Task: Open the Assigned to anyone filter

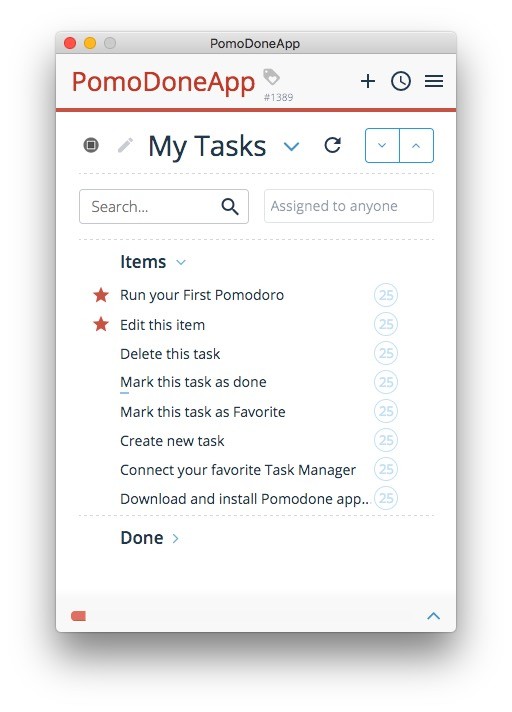Action: (x=349, y=206)
